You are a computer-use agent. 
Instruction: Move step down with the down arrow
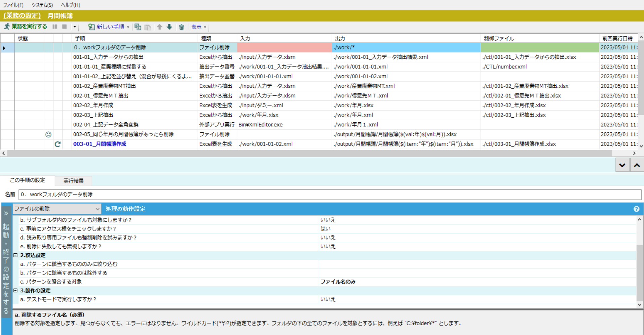click(169, 27)
